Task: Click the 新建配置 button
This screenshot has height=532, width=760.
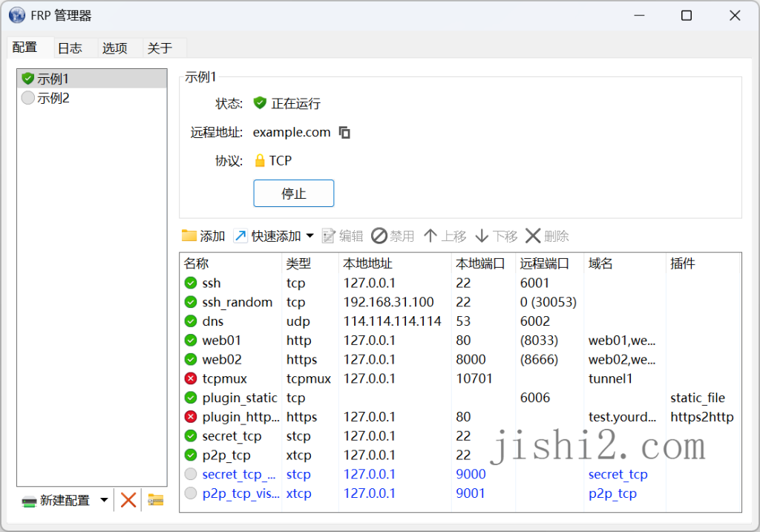Action: coord(56,501)
